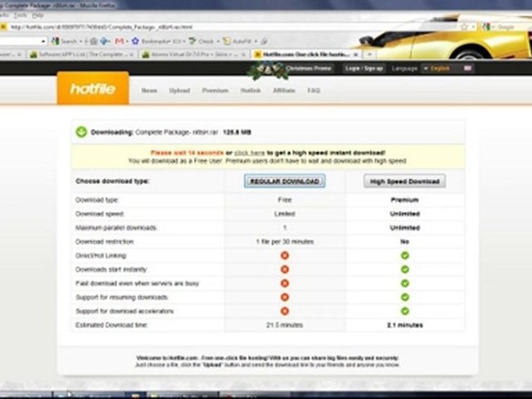
Task: Click the red X for Direct/Hot Linking
Action: coord(285,255)
